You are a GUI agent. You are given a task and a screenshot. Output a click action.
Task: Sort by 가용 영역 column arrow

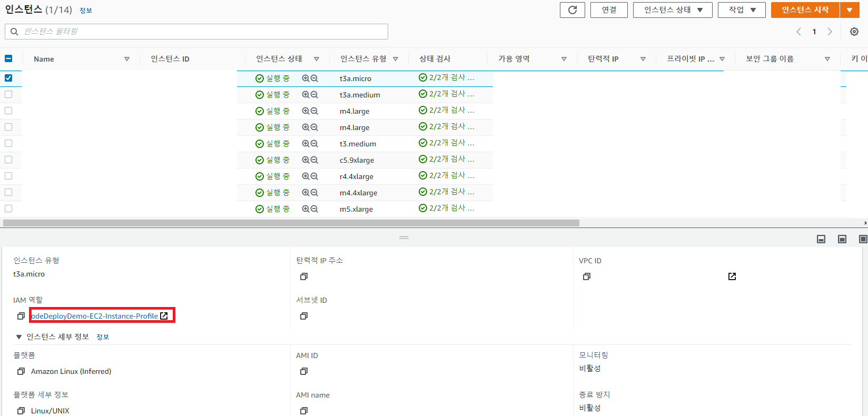[564, 59]
